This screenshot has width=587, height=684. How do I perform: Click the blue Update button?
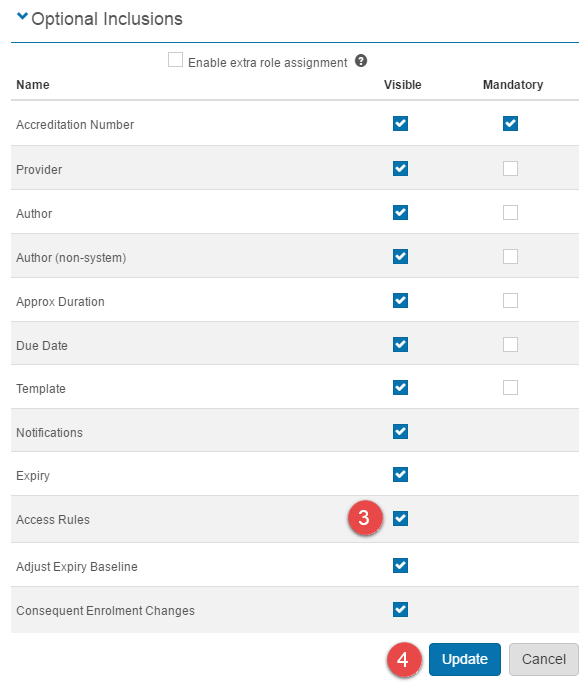point(464,659)
